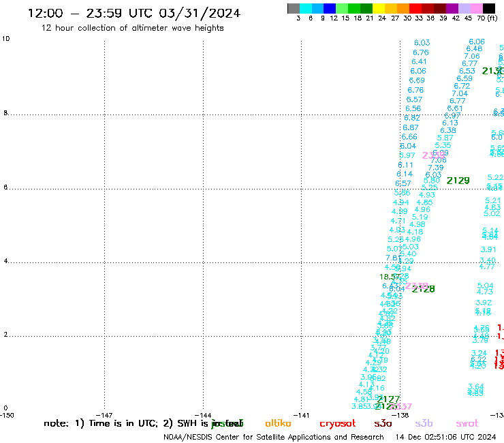
Task: Click the cyan 6 ft legend swatch
Action: point(306,8)
